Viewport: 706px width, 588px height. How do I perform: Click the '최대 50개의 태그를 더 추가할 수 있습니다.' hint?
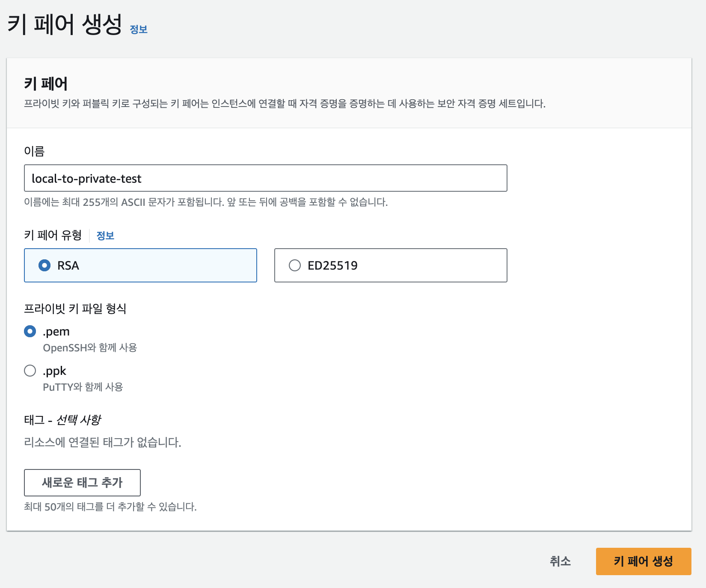[x=110, y=507]
